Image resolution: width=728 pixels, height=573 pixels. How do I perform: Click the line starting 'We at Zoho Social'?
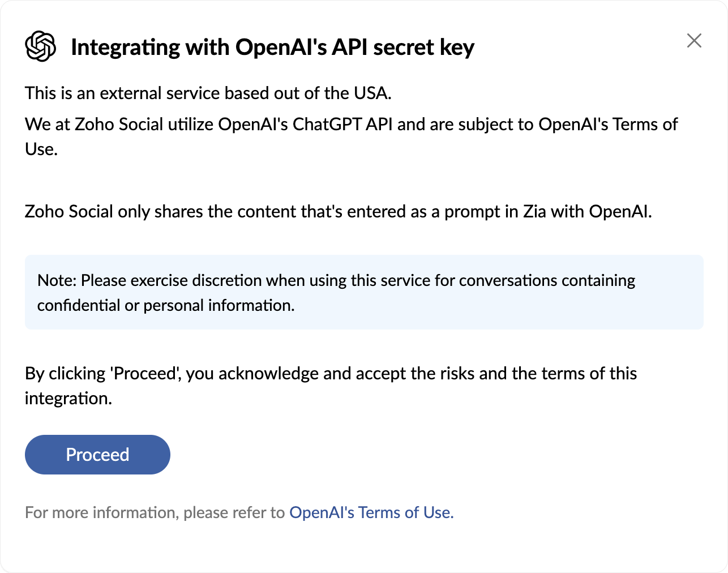tap(351, 125)
